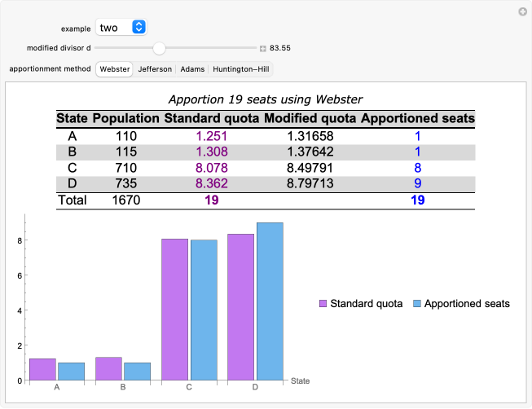
Task: Select the Webster apportionment method
Action: click(114, 69)
